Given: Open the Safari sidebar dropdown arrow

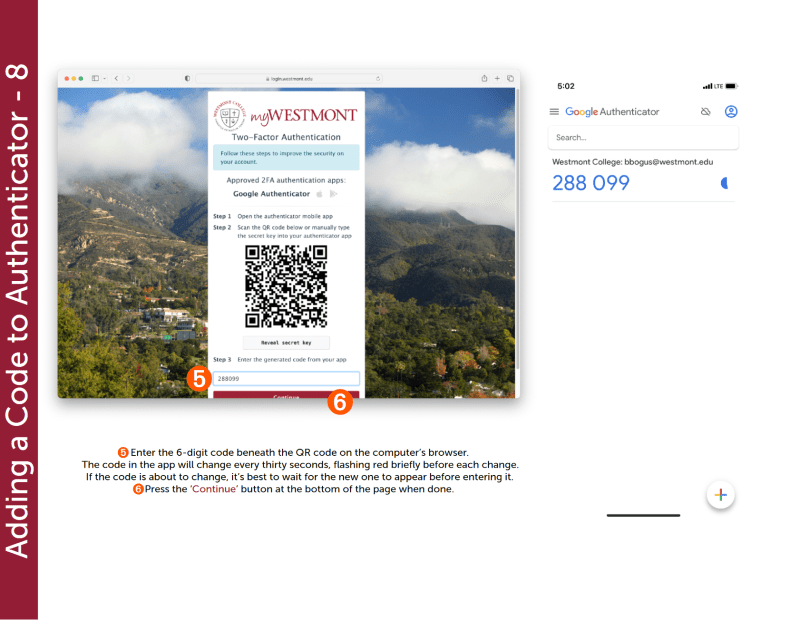Looking at the screenshot, I should 105,79.
